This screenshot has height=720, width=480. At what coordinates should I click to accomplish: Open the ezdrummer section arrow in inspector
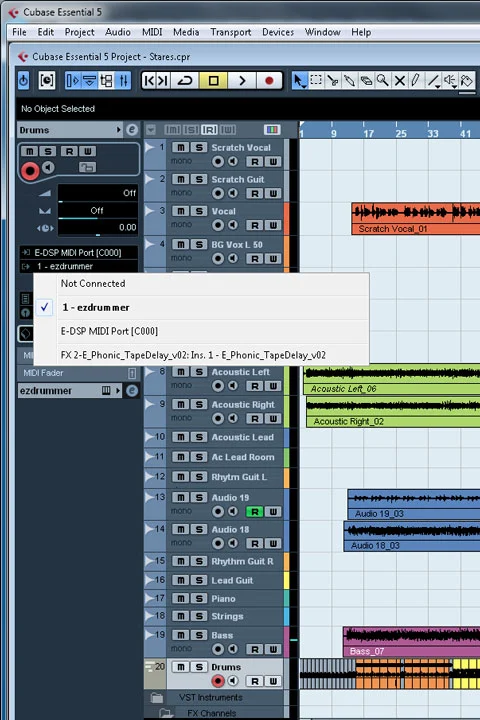point(118,391)
